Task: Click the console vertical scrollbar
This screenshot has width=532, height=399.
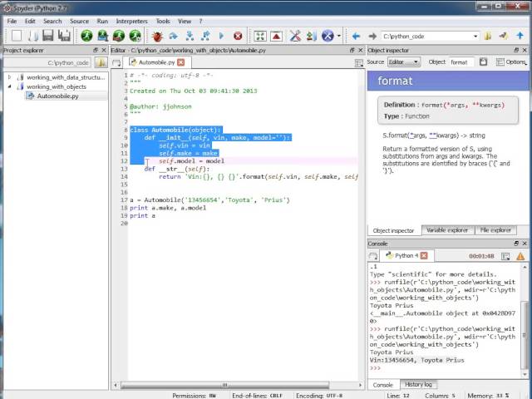Action: (525, 334)
